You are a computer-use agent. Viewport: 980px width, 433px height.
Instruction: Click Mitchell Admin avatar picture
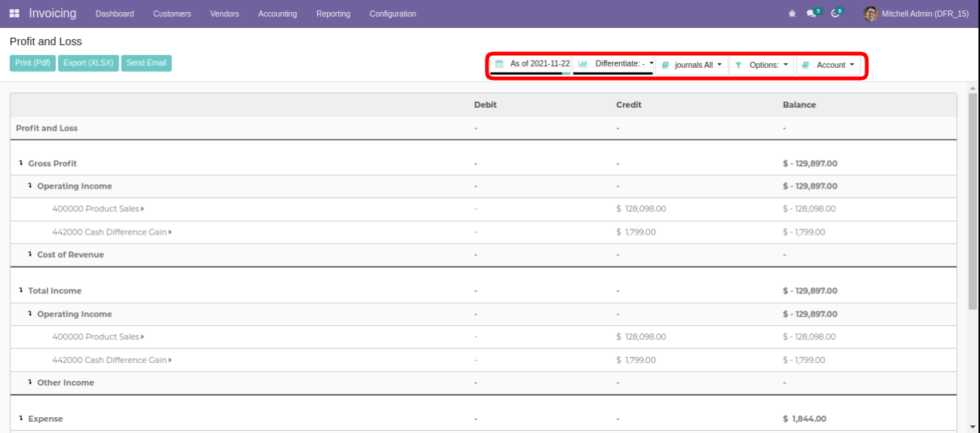pos(871,14)
